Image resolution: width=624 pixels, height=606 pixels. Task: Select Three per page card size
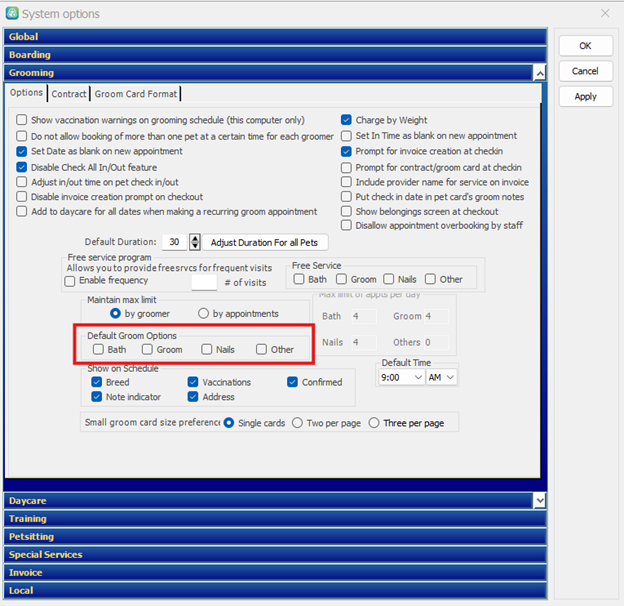[x=374, y=423]
